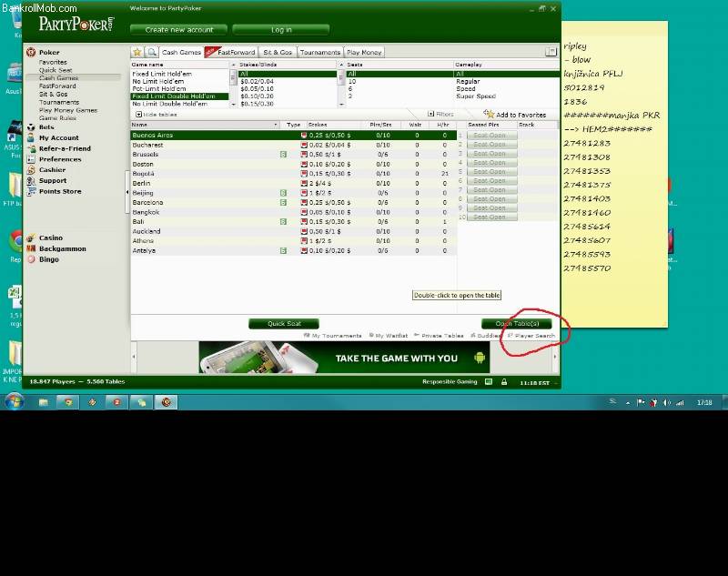Sort tables by the Stakes column header
728x576 pixels.
click(x=333, y=125)
